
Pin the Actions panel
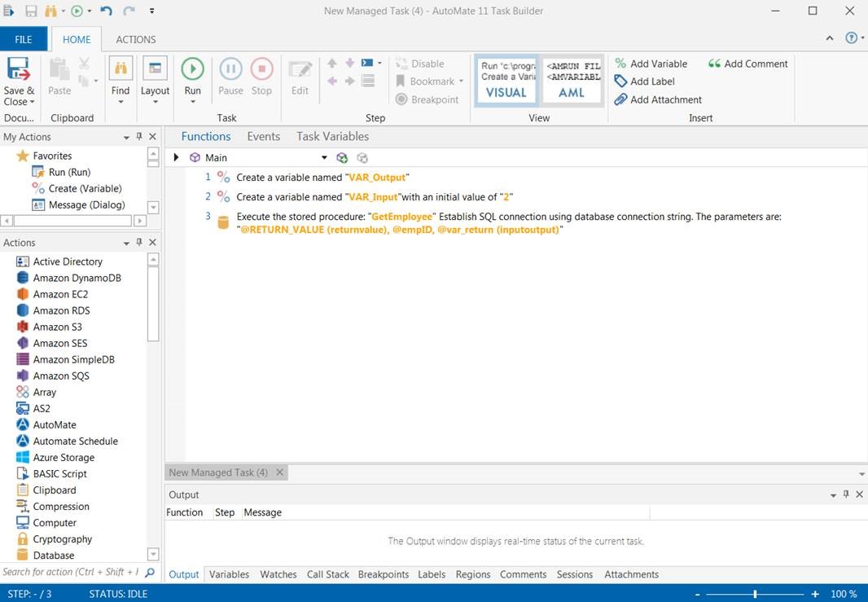pyautogui.click(x=139, y=242)
